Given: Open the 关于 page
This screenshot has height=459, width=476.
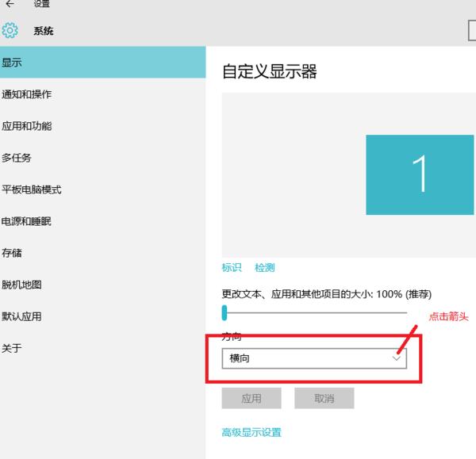Looking at the screenshot, I should (x=12, y=348).
